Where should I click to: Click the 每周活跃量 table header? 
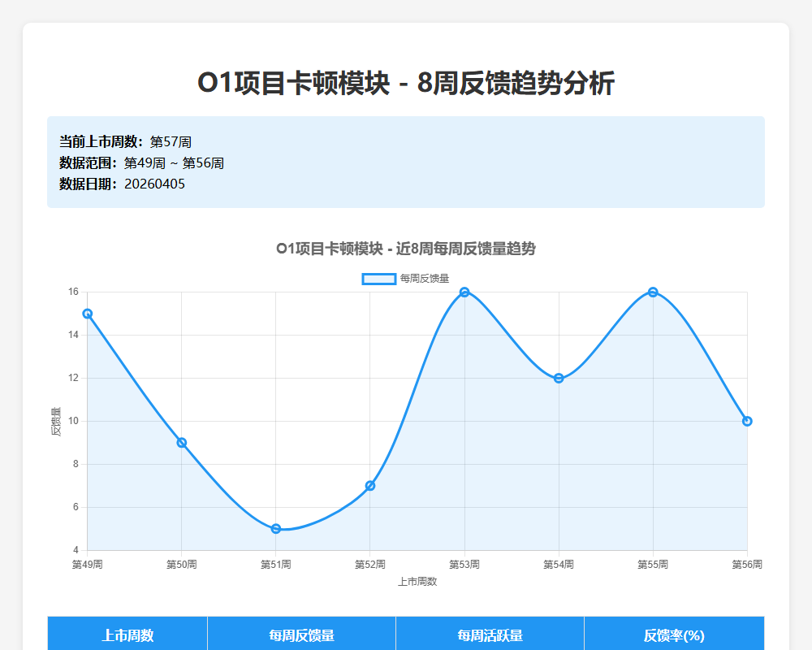tap(490, 635)
